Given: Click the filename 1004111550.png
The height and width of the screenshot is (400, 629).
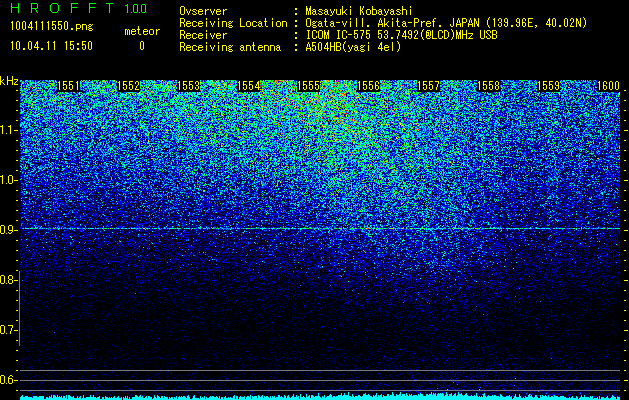Looking at the screenshot, I should tap(51, 27).
